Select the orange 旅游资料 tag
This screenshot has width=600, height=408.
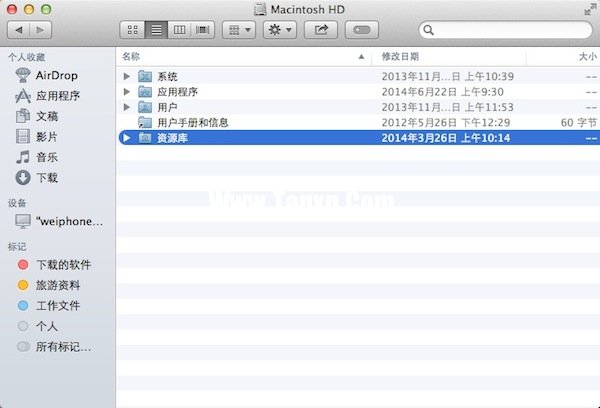click(x=49, y=285)
